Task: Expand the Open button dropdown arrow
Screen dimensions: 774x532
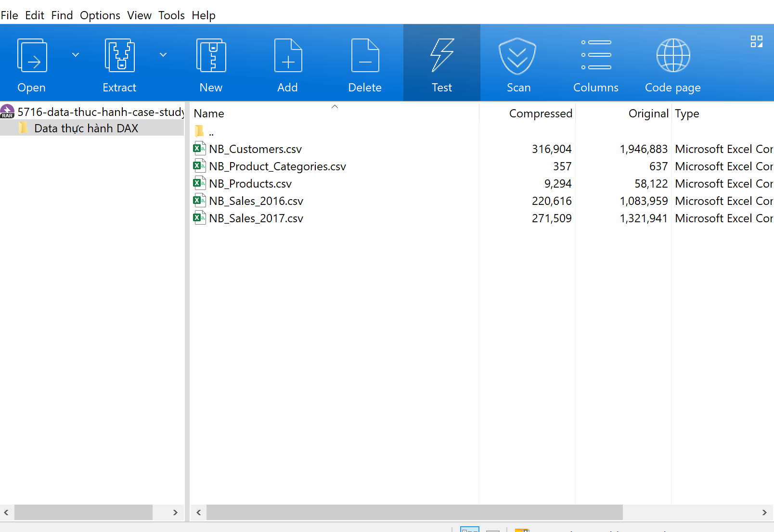Action: click(76, 55)
